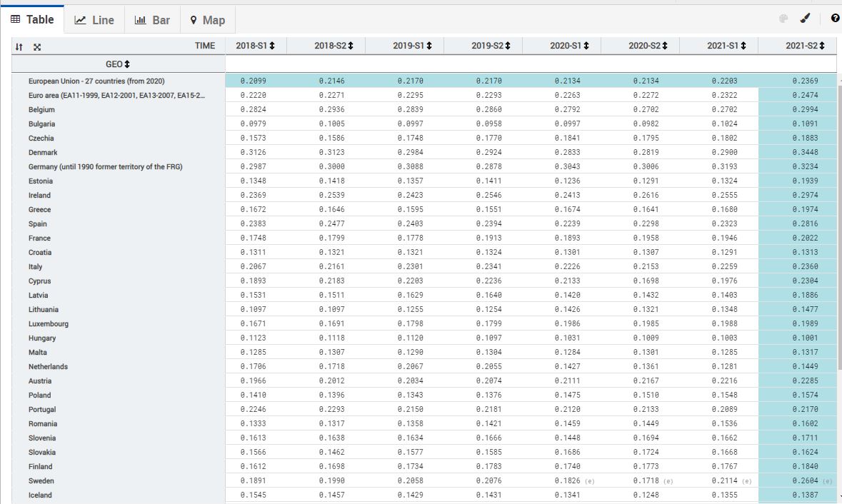Sort by the 2020-S1 column arrow

tap(587, 46)
